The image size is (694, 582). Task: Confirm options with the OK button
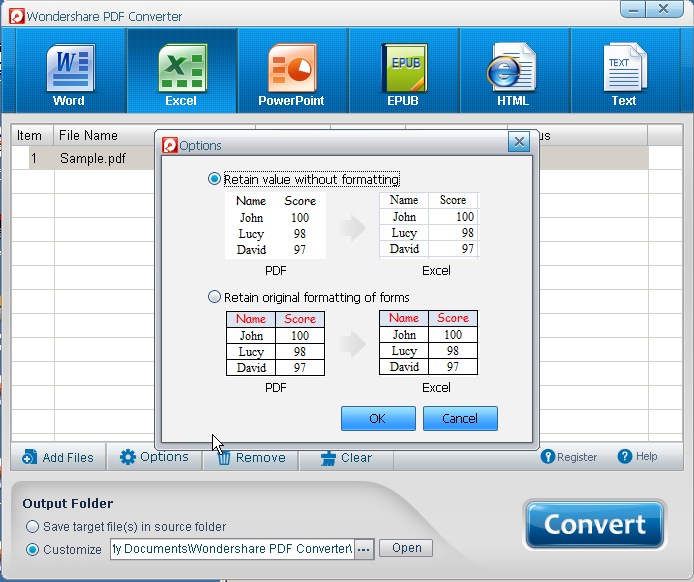coord(378,418)
